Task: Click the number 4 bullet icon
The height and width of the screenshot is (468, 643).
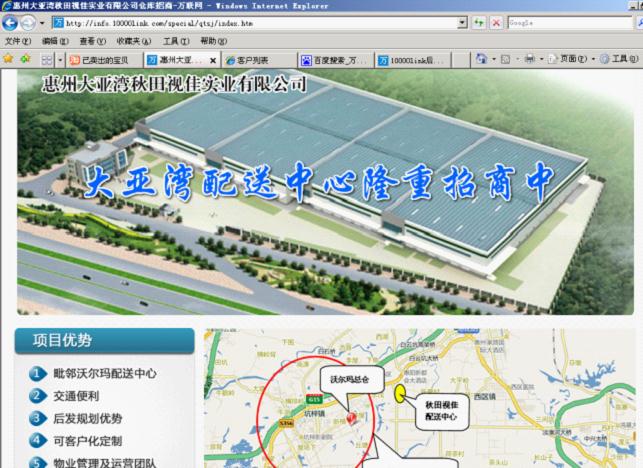Action: (x=37, y=441)
